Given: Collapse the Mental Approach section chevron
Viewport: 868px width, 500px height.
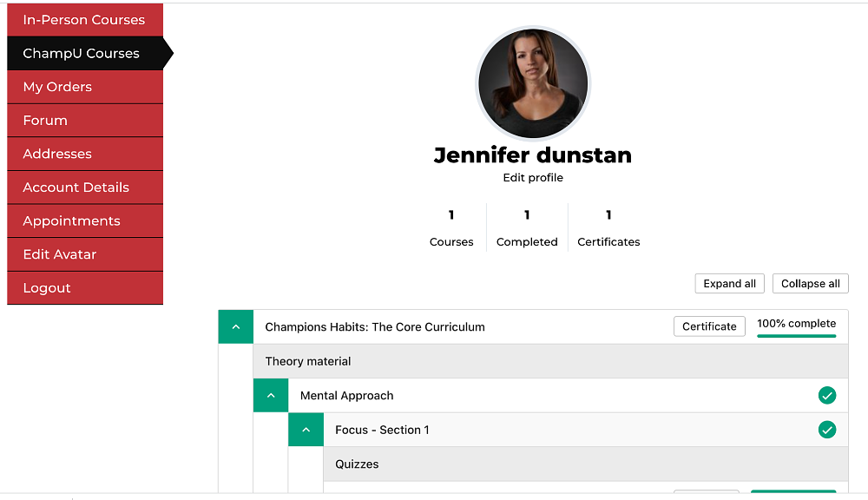Looking at the screenshot, I should click(271, 396).
